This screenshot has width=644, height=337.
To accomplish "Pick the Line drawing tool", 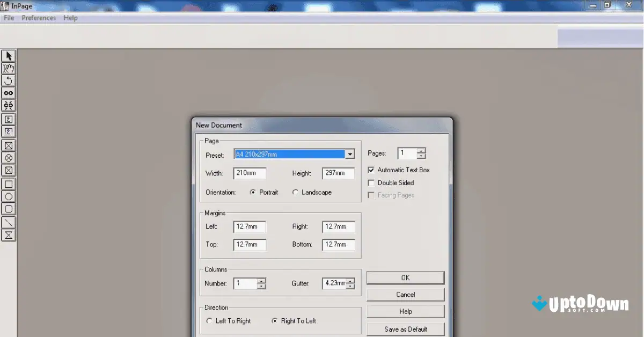I will coord(8,222).
